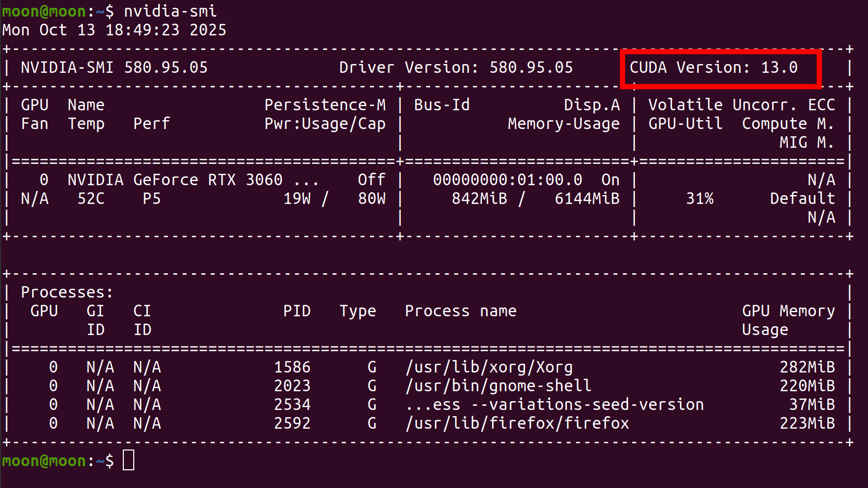Click the power usage value "19W"

click(x=297, y=199)
